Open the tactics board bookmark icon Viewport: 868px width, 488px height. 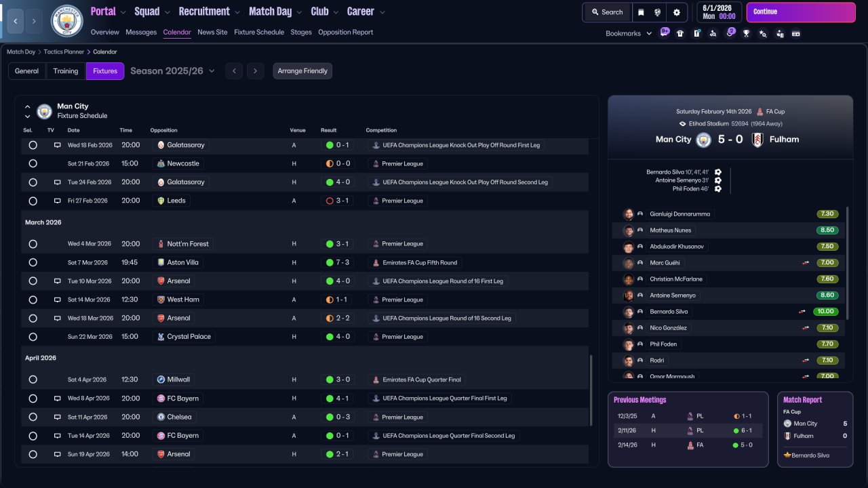pyautogui.click(x=696, y=33)
